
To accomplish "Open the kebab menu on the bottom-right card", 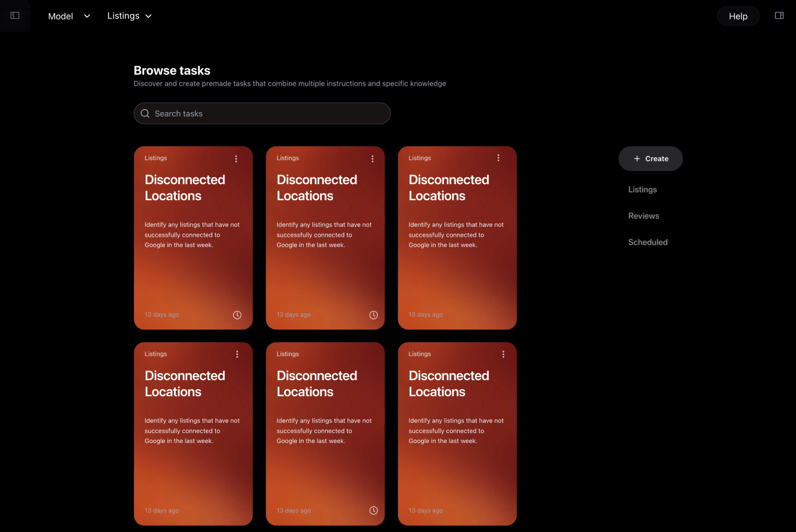I will click(503, 354).
